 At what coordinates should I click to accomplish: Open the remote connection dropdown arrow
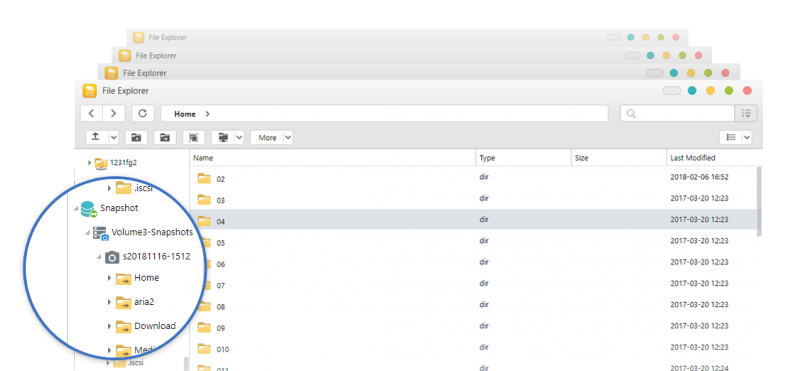239,137
